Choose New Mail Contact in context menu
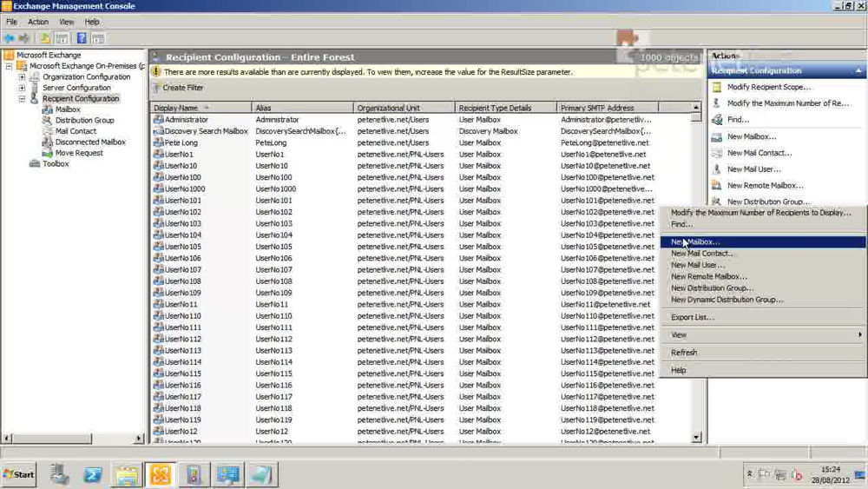 pyautogui.click(x=763, y=253)
